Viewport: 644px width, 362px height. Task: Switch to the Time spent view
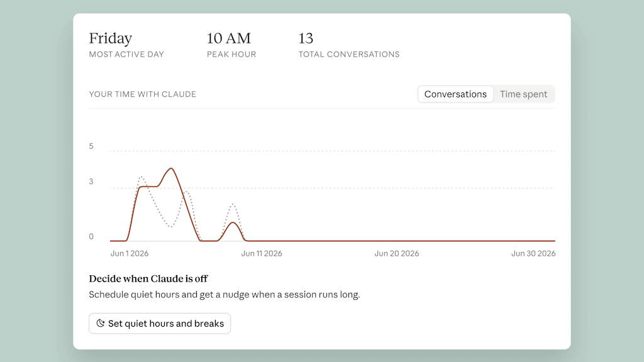(x=523, y=94)
